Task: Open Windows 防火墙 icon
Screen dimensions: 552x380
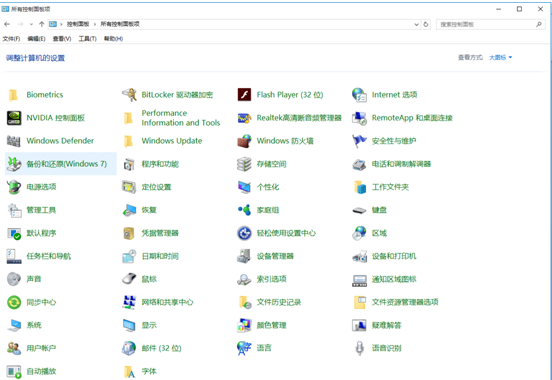Action: [x=244, y=141]
